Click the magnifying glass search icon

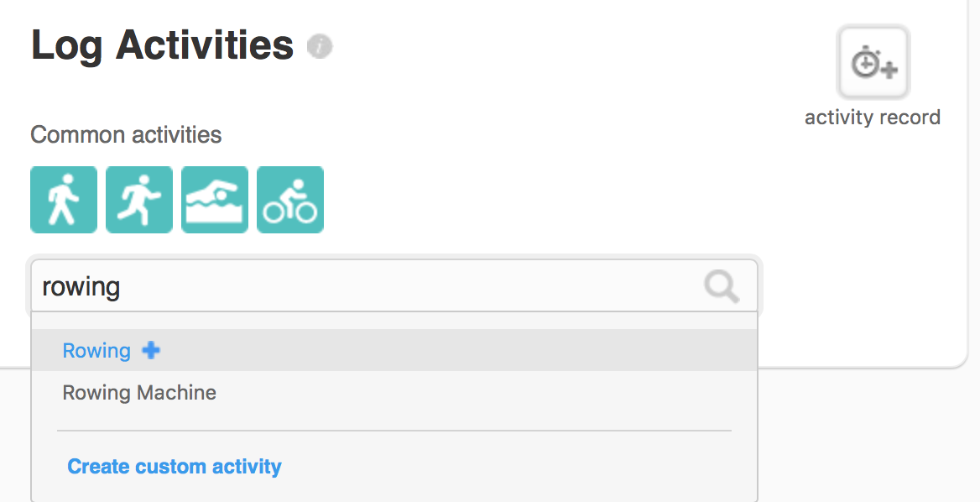tap(722, 287)
